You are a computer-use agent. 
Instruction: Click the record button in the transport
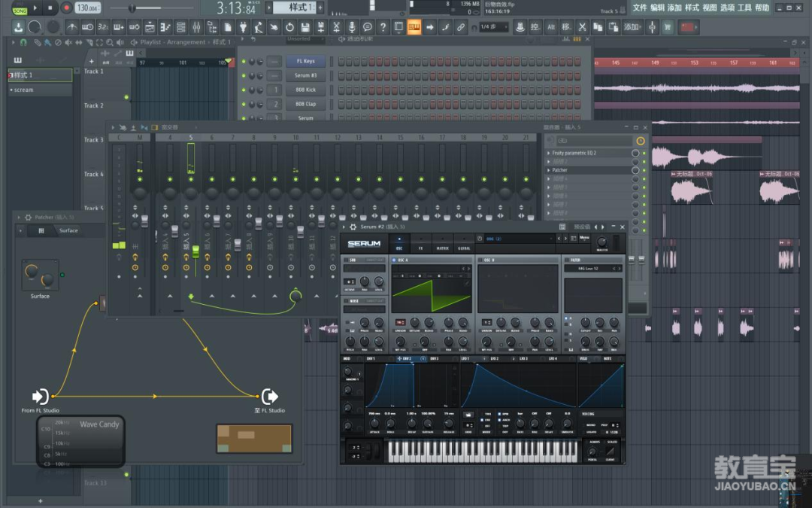[x=66, y=8]
